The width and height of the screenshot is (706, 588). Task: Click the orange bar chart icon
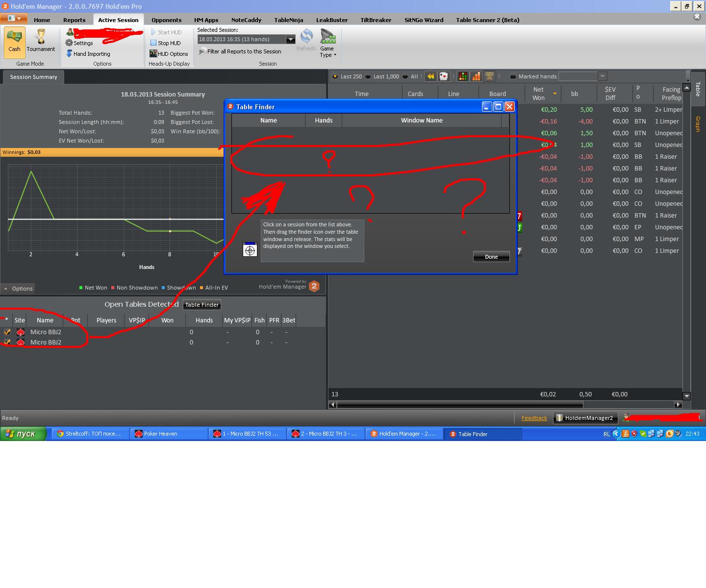tap(476, 76)
